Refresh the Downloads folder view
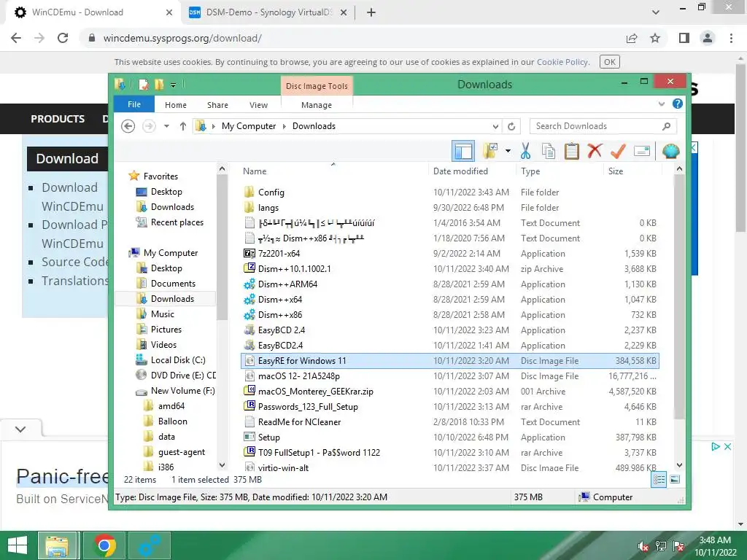This screenshot has height=560, width=747. pos(511,126)
